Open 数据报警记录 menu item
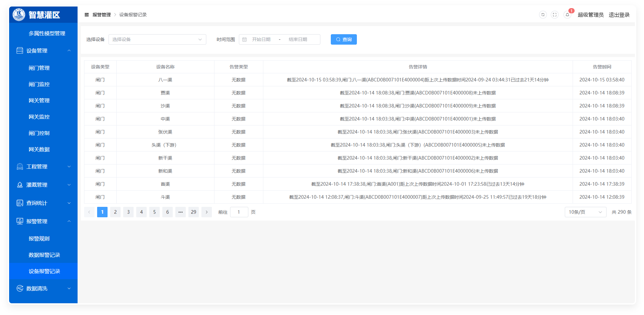Screen dimensions: 644x315 coord(44,255)
